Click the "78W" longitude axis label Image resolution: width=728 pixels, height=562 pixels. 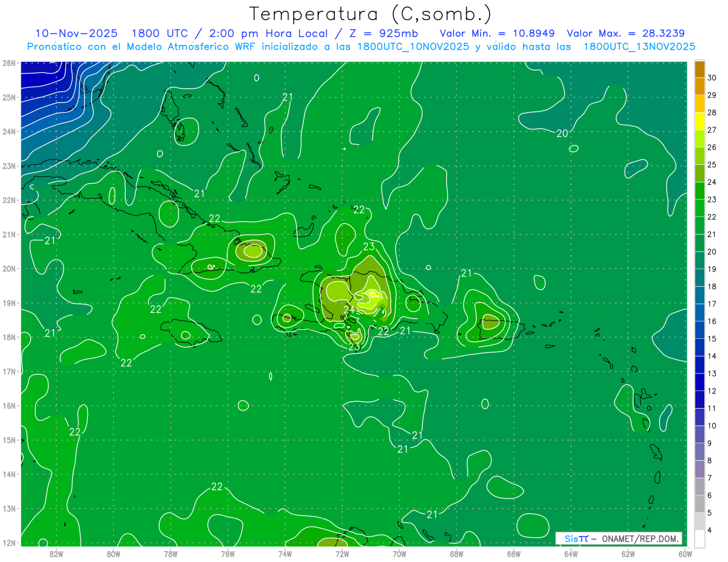pyautogui.click(x=170, y=554)
